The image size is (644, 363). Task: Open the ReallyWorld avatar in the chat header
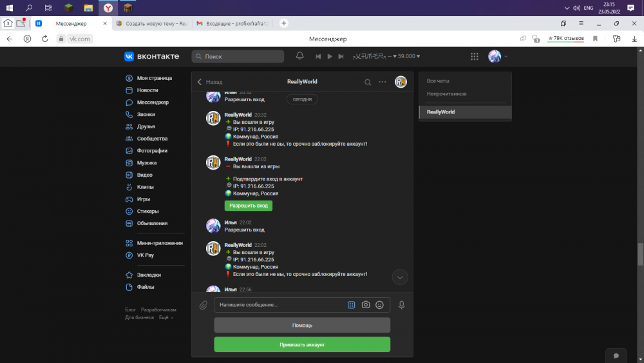coord(401,82)
